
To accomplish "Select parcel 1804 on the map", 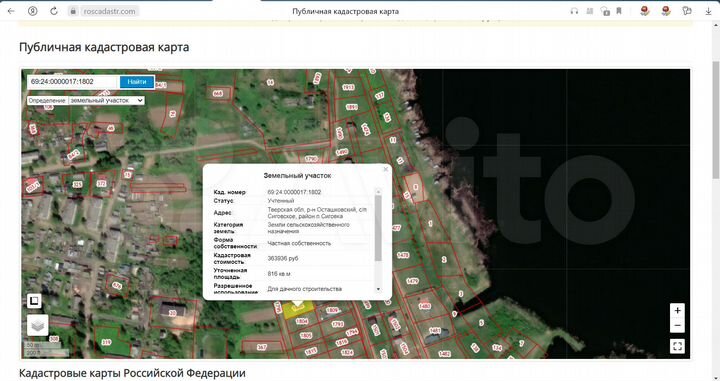I will tap(302, 322).
